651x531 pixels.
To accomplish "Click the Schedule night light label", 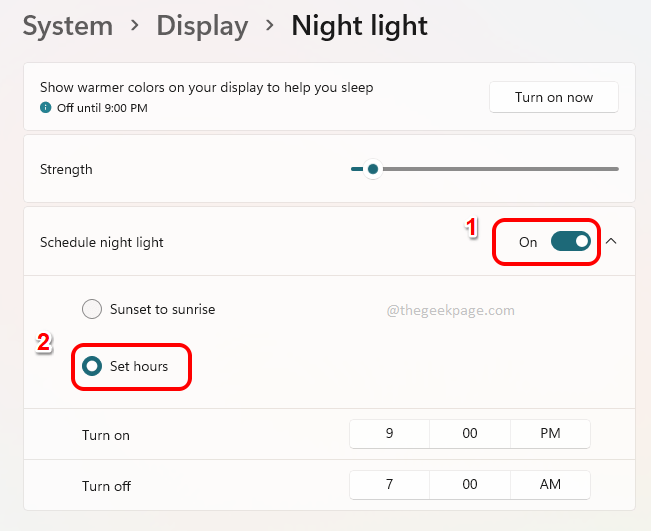I will coord(102,242).
